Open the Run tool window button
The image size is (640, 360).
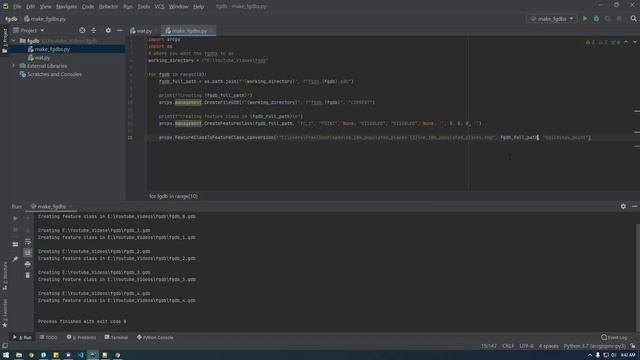(x=22, y=338)
